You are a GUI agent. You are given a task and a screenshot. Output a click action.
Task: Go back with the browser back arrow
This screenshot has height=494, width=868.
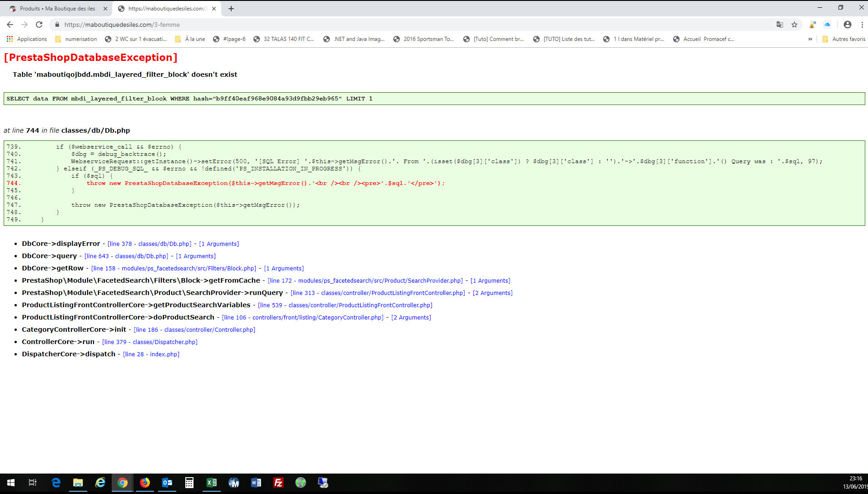[10, 25]
